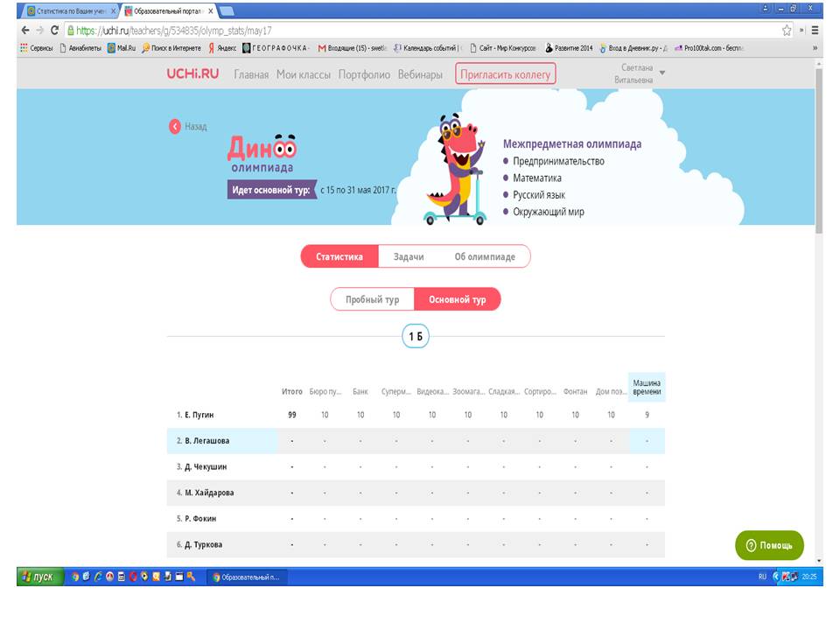Expand the Светлана Витальевна user dropdown

point(639,73)
